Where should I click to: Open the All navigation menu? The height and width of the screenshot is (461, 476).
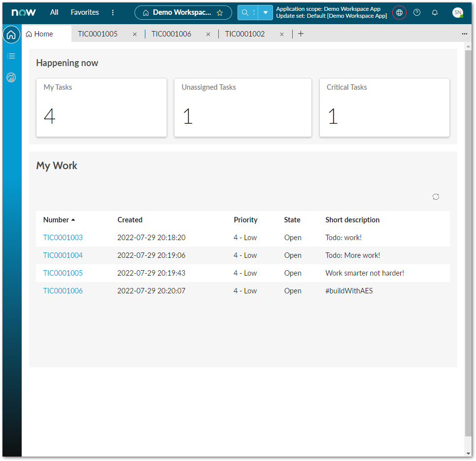(x=54, y=12)
